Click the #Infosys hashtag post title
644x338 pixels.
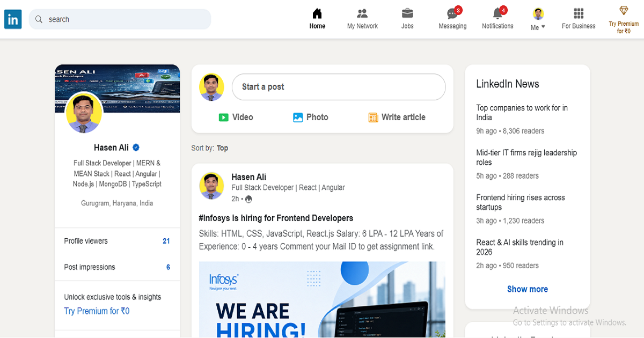[276, 218]
